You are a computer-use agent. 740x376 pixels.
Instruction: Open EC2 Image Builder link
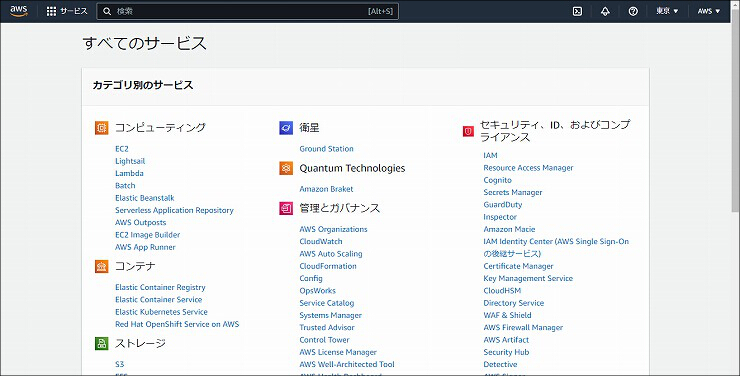[148, 234]
